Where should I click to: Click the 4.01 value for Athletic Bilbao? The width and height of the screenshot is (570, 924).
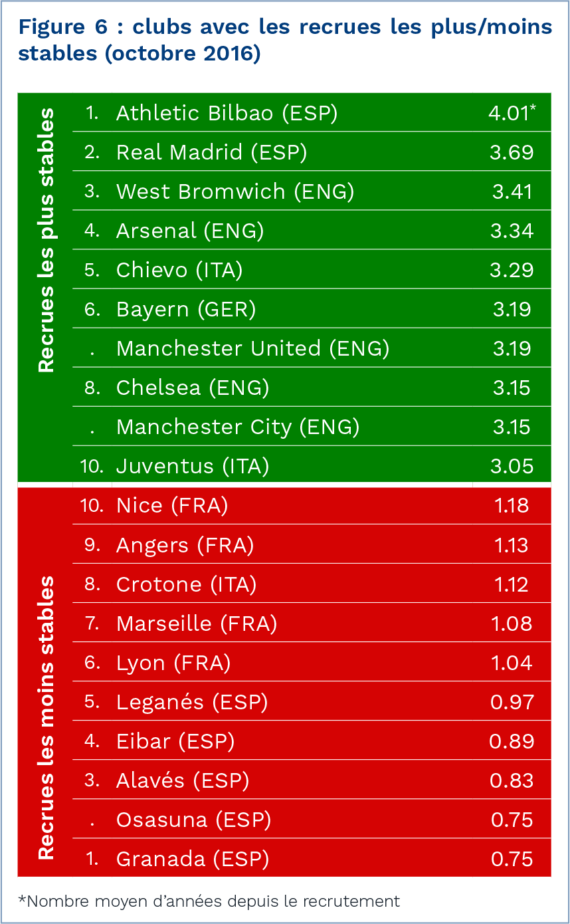tap(508, 113)
